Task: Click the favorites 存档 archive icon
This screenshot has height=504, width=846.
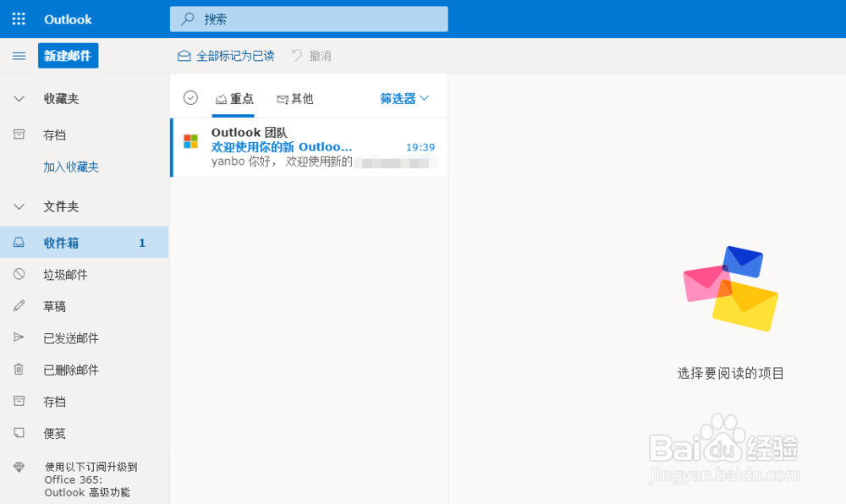Action: click(x=19, y=134)
